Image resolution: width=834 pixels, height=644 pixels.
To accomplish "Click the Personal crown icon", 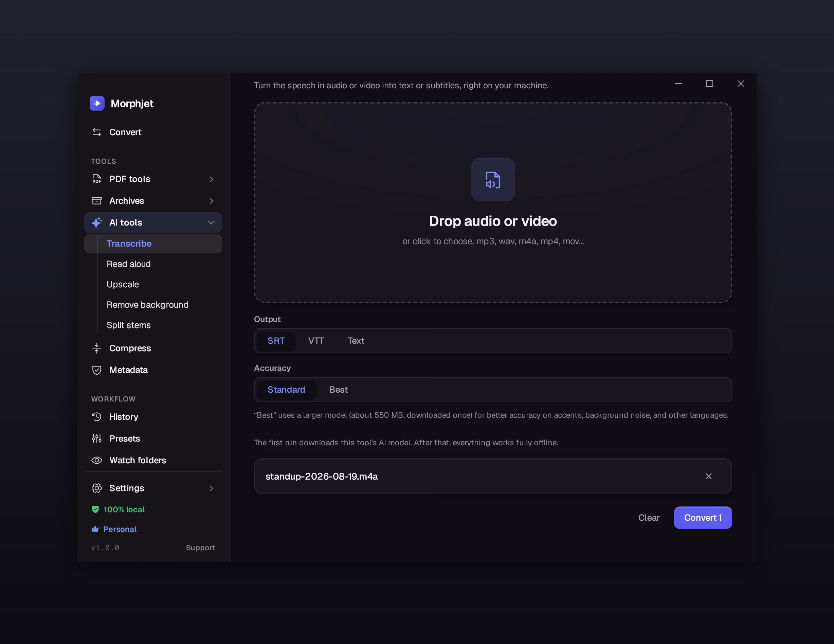I will 95,529.
